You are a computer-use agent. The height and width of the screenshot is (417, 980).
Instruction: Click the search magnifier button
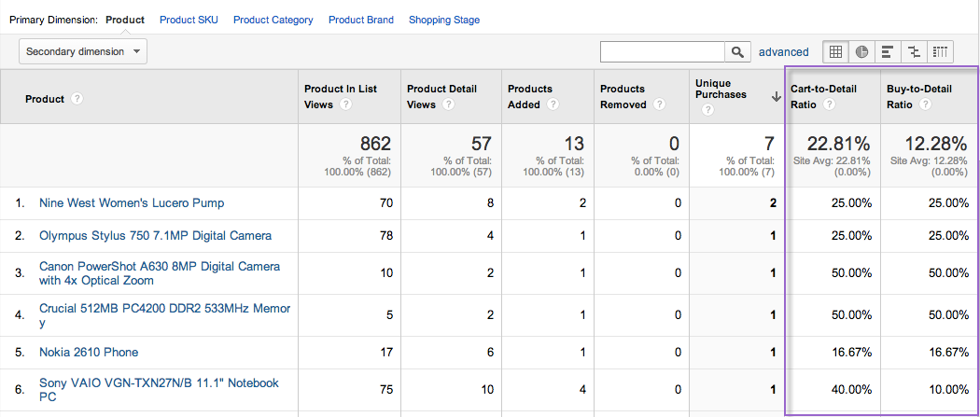coord(738,52)
